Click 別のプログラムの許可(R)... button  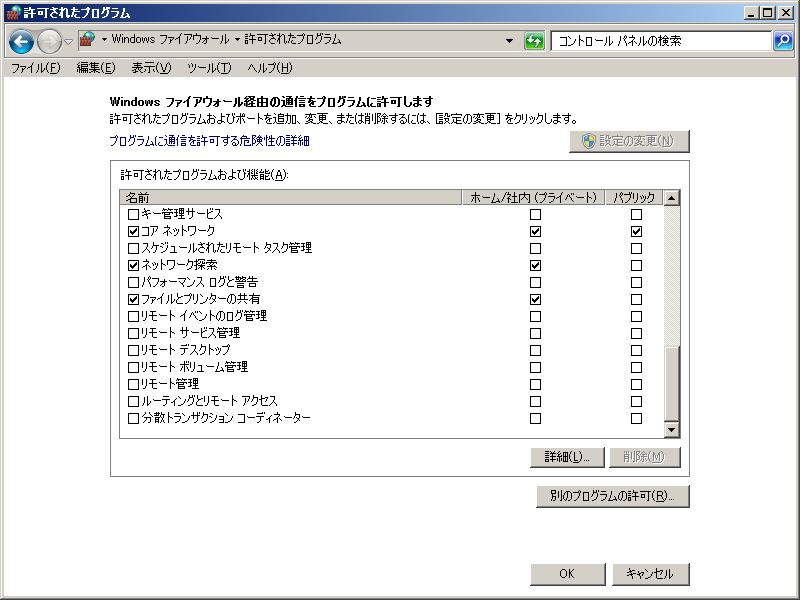612,496
